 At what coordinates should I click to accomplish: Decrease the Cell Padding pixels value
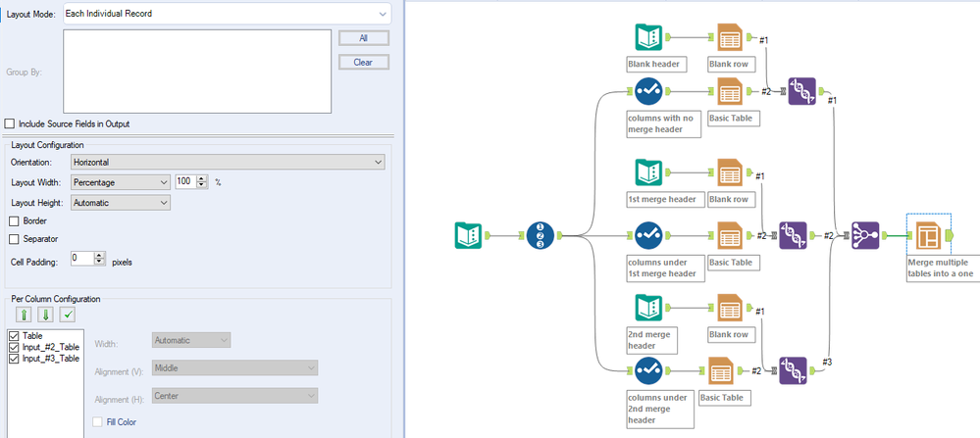tap(99, 263)
